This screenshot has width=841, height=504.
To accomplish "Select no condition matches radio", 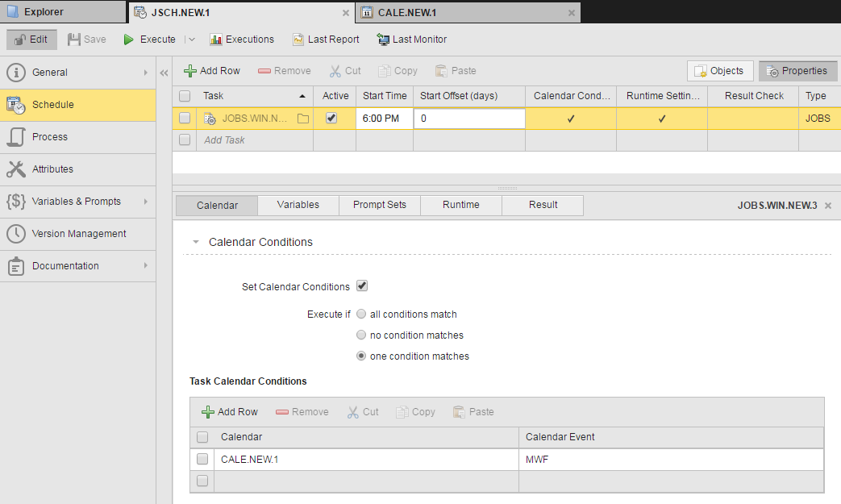I will click(x=361, y=335).
